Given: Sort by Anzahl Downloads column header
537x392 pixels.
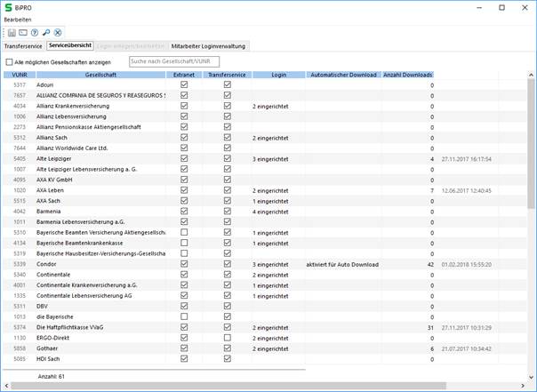Looking at the screenshot, I should pyautogui.click(x=408, y=75).
